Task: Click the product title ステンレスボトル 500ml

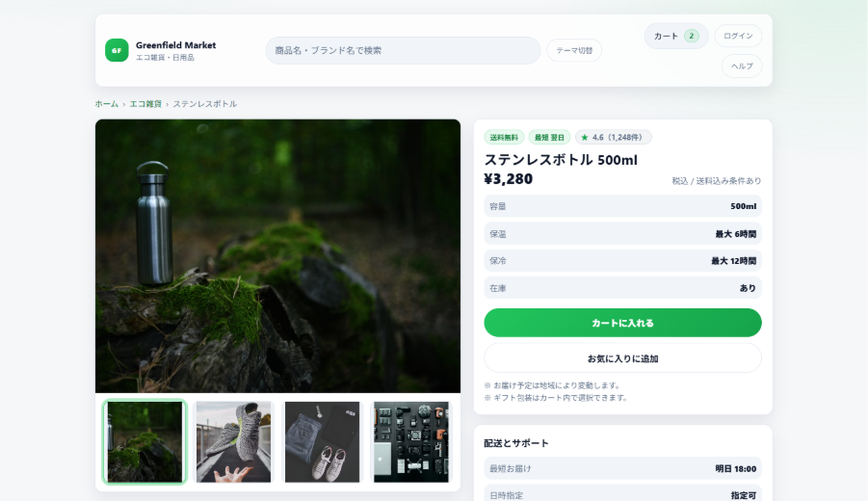Action: tap(561, 160)
